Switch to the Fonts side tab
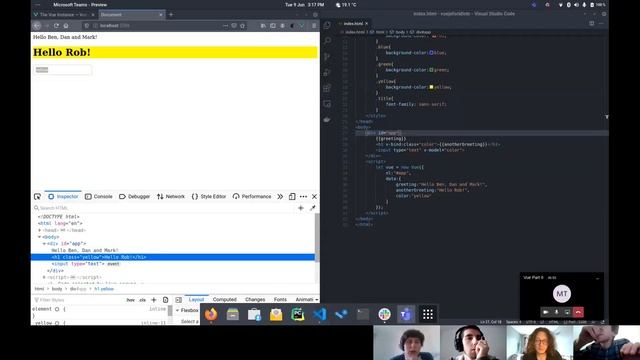The image size is (640, 360). click(x=280, y=300)
